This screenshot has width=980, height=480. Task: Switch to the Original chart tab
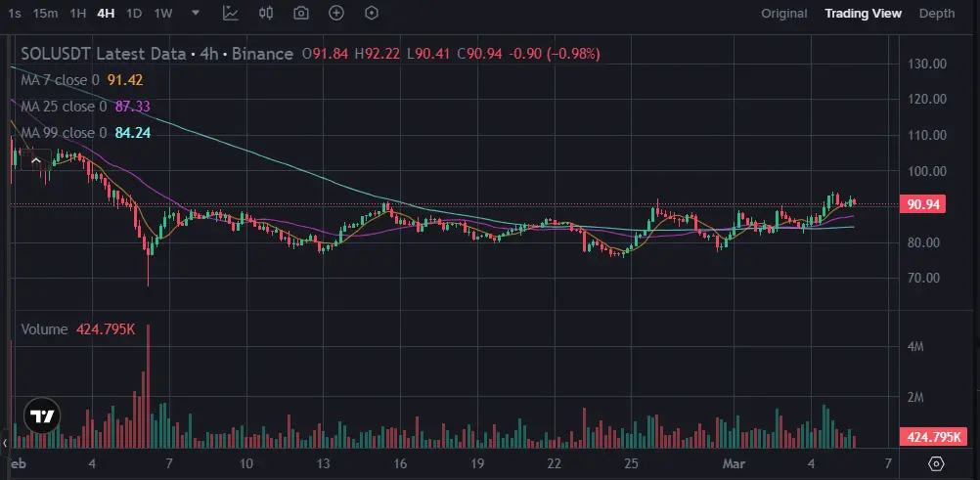tap(784, 14)
